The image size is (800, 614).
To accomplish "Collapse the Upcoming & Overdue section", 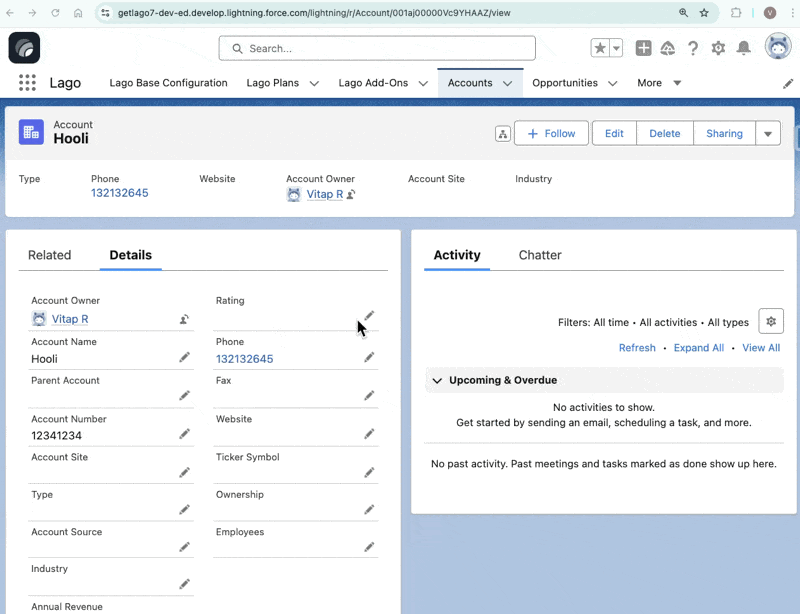I will coord(437,380).
